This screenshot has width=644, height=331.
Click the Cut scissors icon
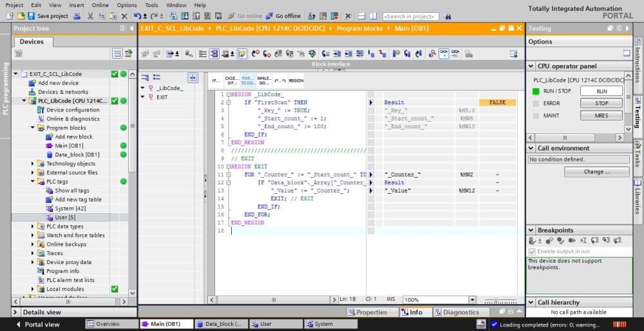coord(90,16)
